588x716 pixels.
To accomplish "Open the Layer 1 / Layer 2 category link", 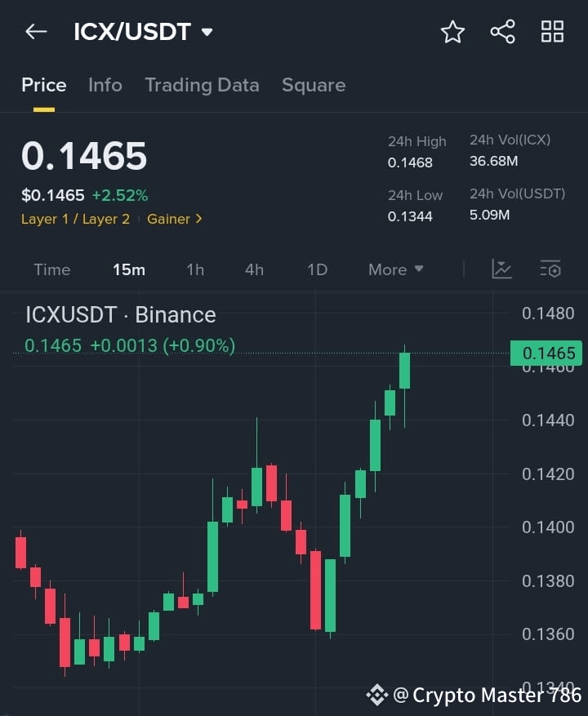I will click(75, 219).
